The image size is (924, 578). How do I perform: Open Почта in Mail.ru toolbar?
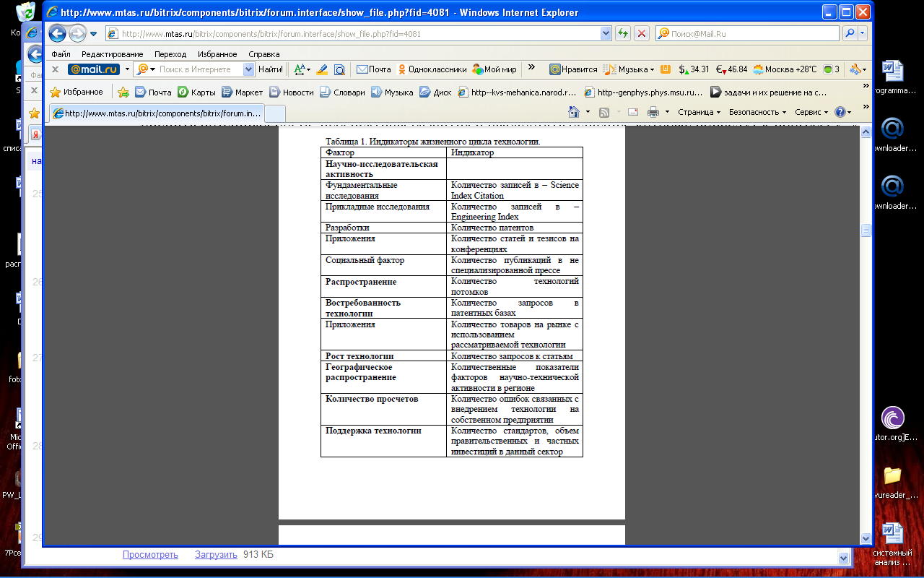[x=373, y=69]
